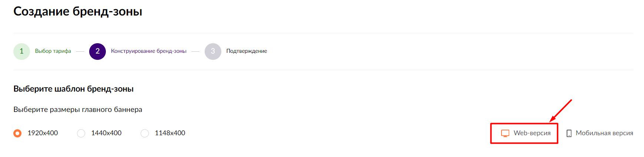Image resolution: width=644 pixels, height=157 pixels.
Task: Switch to Мобильная версия text link
Action: point(604,133)
